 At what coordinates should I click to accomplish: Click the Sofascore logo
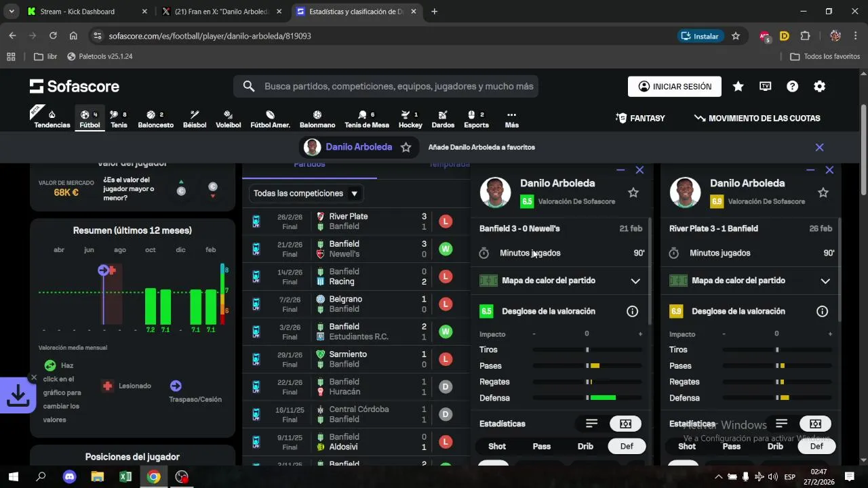coord(75,86)
